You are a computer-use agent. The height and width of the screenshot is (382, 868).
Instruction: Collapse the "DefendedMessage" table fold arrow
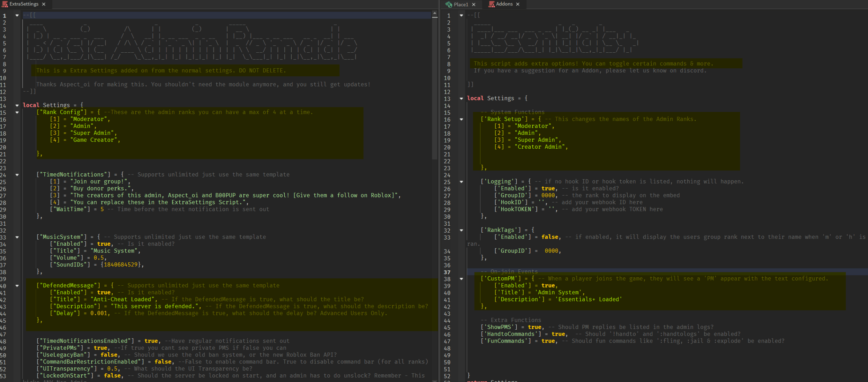(x=17, y=286)
